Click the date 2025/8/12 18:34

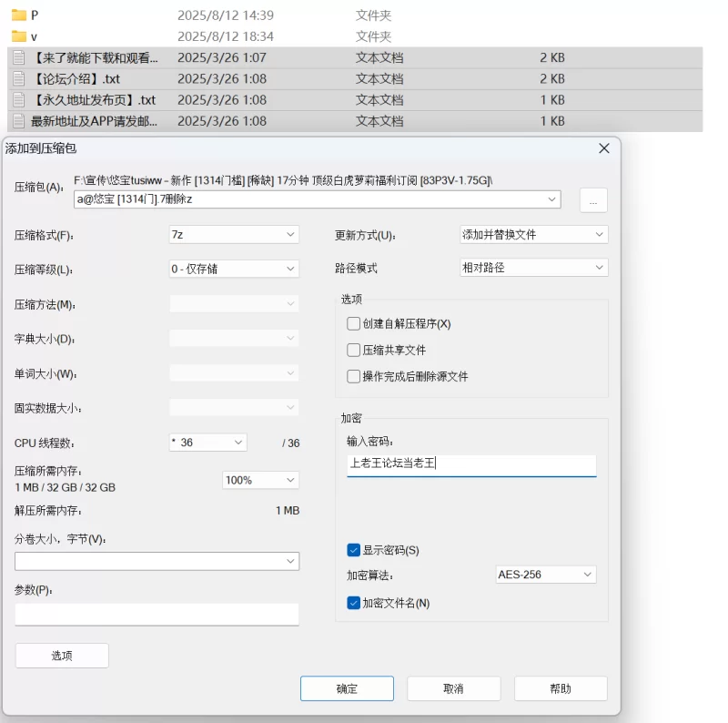[226, 36]
